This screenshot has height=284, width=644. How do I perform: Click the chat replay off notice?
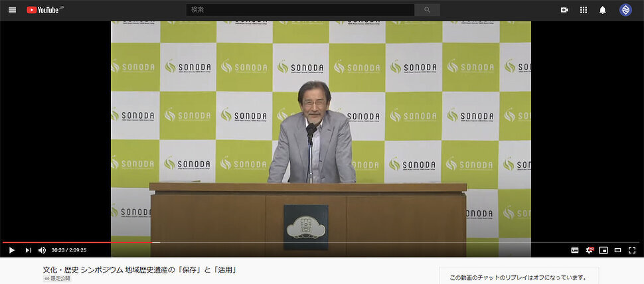[x=518, y=277]
